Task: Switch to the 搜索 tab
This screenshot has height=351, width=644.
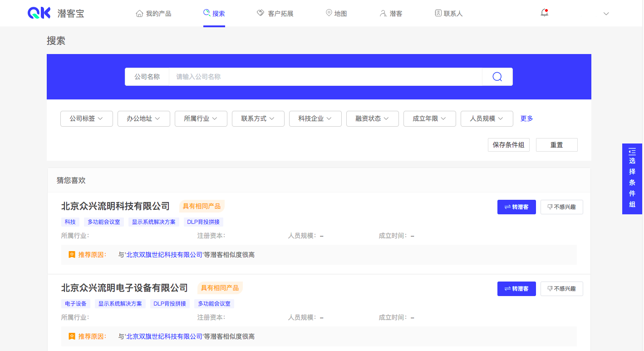Action: coord(214,14)
